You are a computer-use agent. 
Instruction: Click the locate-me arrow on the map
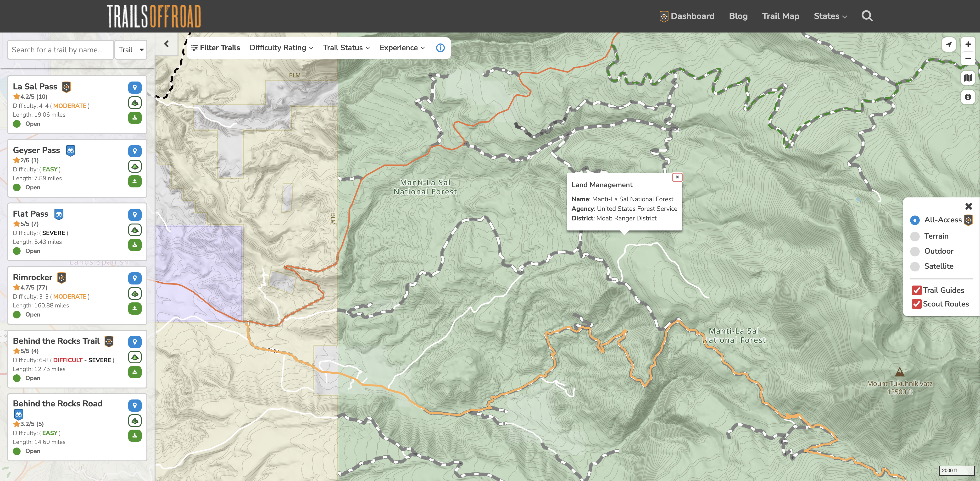(949, 44)
